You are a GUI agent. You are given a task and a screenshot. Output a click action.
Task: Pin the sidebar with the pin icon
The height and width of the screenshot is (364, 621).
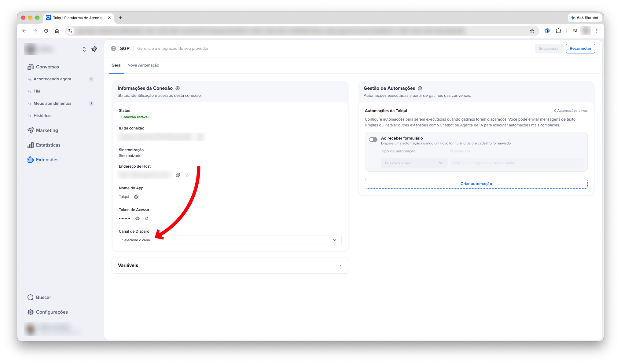[x=94, y=49]
